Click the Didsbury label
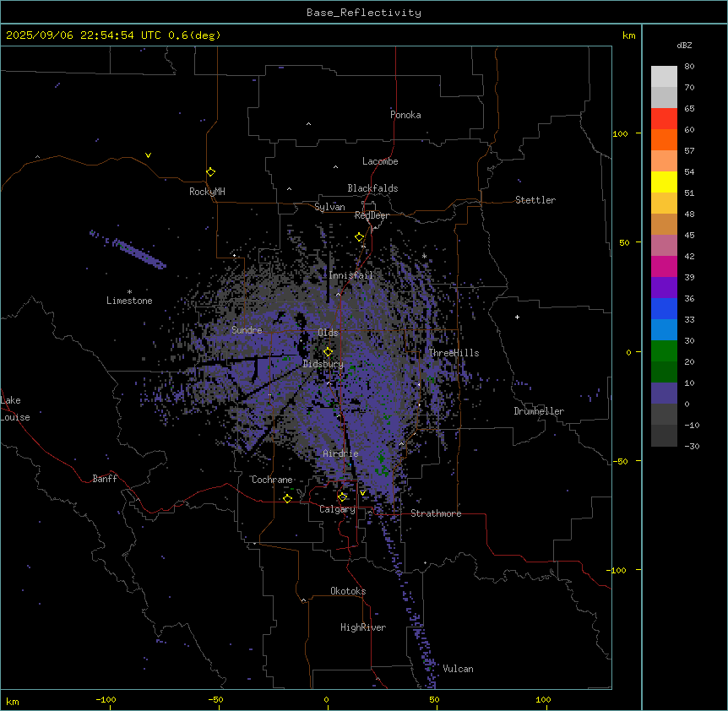Viewport: 728px width, 711px height. pyautogui.click(x=323, y=364)
